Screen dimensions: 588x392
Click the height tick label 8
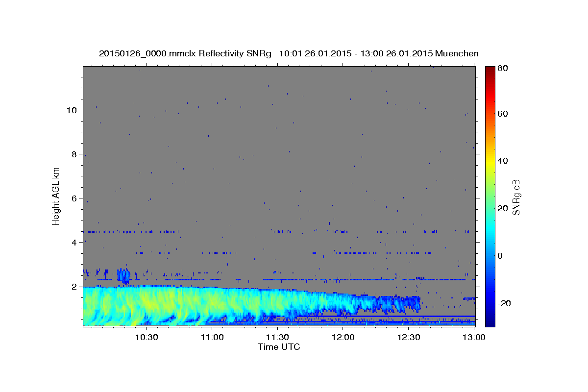(x=74, y=154)
